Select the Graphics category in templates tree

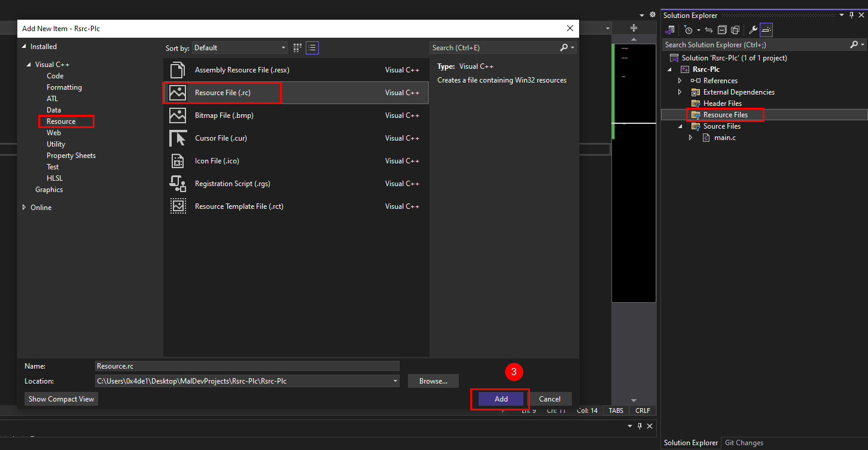click(x=49, y=190)
